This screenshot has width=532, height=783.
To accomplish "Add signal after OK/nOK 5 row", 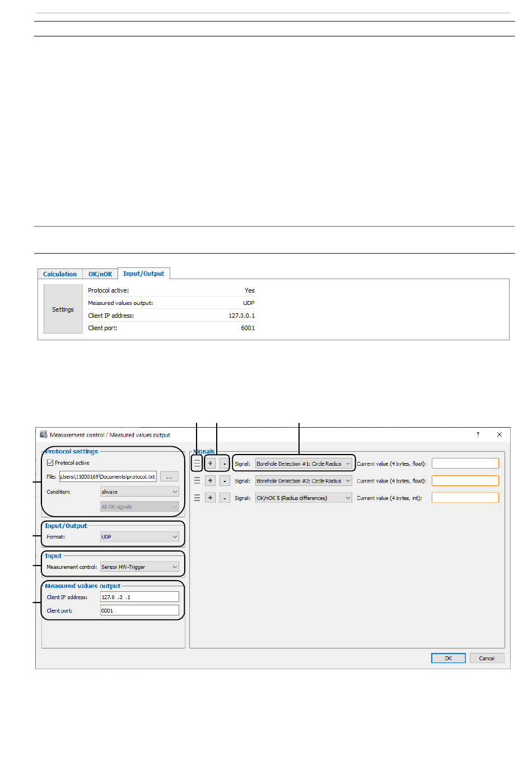I will (x=211, y=498).
